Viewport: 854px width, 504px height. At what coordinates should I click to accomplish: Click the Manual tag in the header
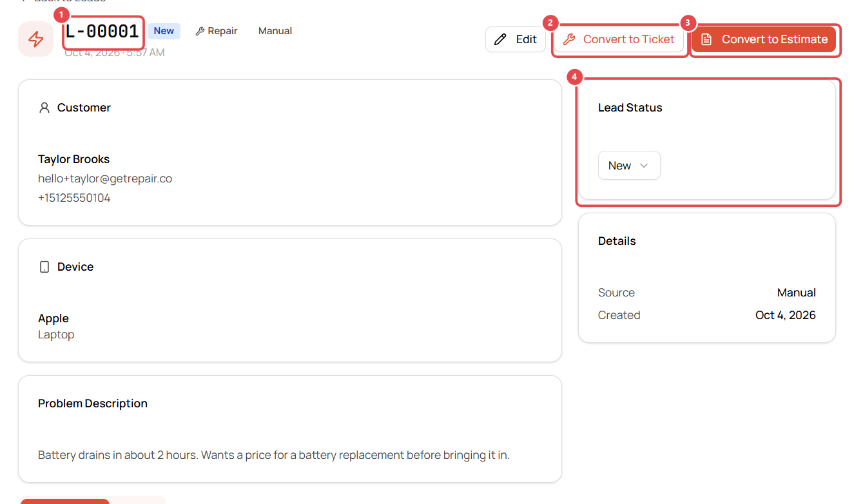coord(275,31)
